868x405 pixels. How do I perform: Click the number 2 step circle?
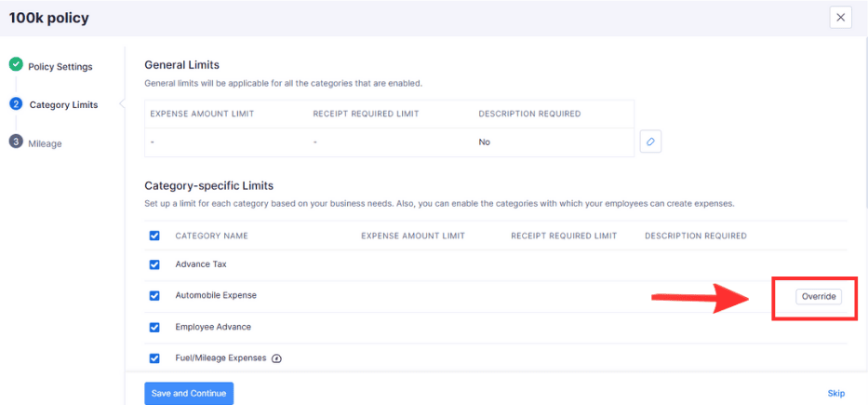(16, 104)
